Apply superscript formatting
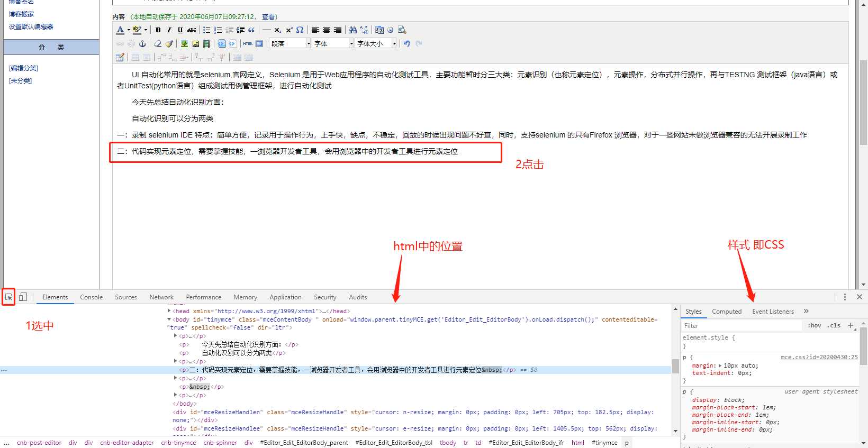Screen dimensions: 868x448 tap(289, 30)
